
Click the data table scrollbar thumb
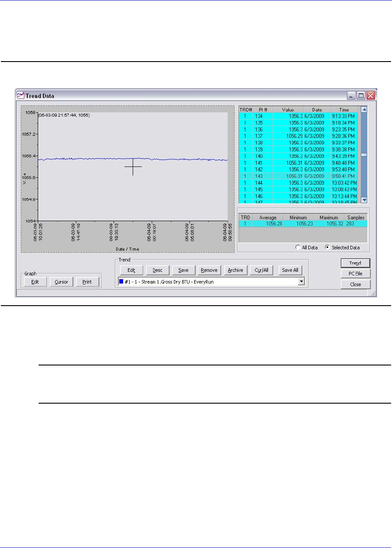click(x=364, y=154)
